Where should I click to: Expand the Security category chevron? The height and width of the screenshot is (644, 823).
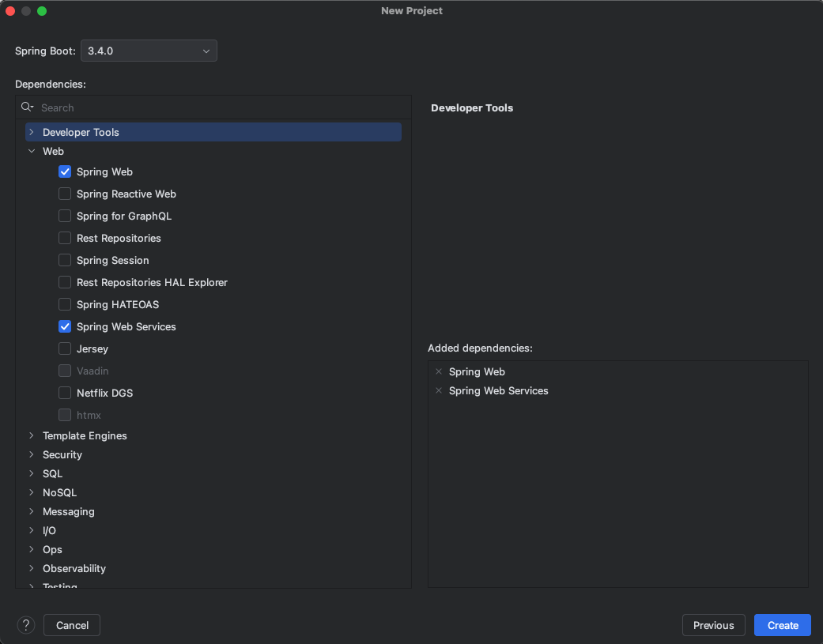pos(32,454)
